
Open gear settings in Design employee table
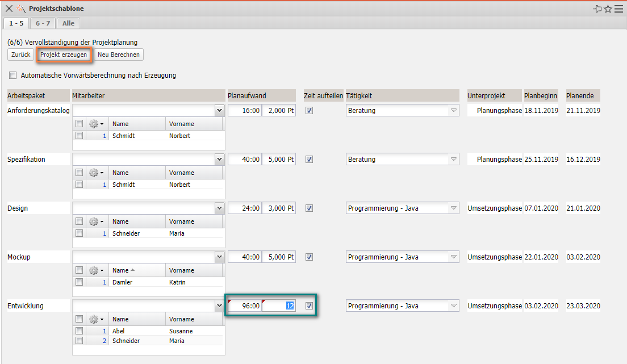95,221
